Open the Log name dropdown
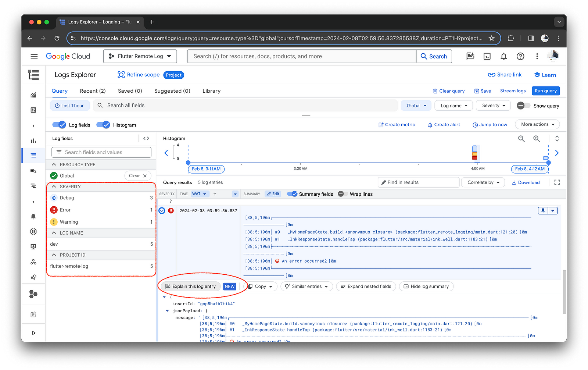The width and height of the screenshot is (588, 370). coord(454,106)
